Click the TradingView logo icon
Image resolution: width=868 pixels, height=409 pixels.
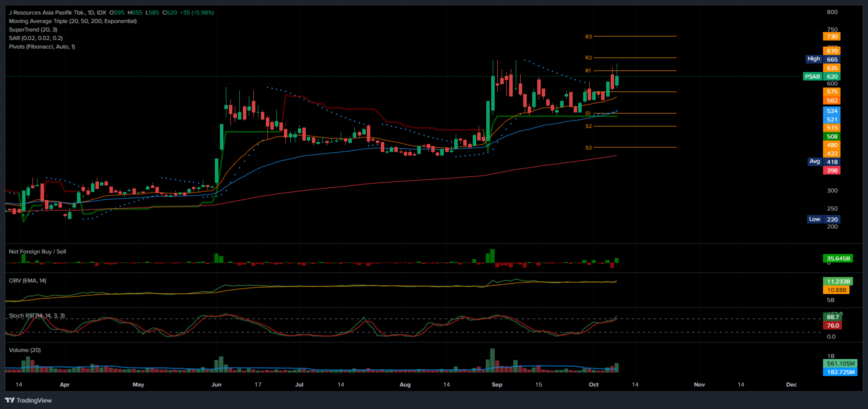pos(9,400)
